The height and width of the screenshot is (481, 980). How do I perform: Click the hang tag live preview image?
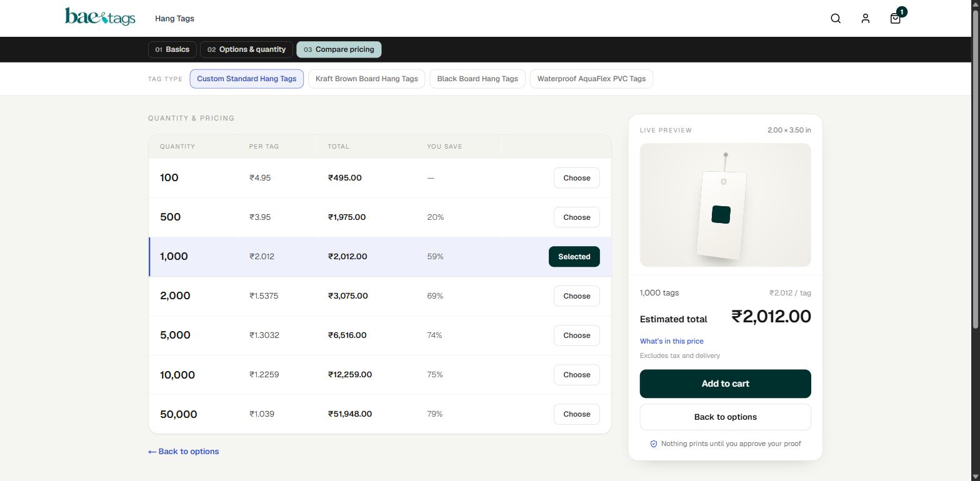click(x=725, y=205)
